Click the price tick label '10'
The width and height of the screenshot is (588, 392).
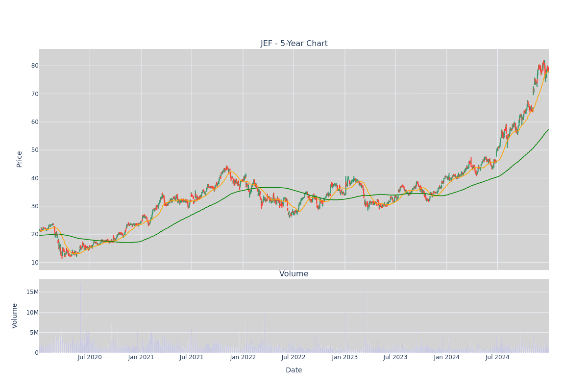pyautogui.click(x=35, y=263)
